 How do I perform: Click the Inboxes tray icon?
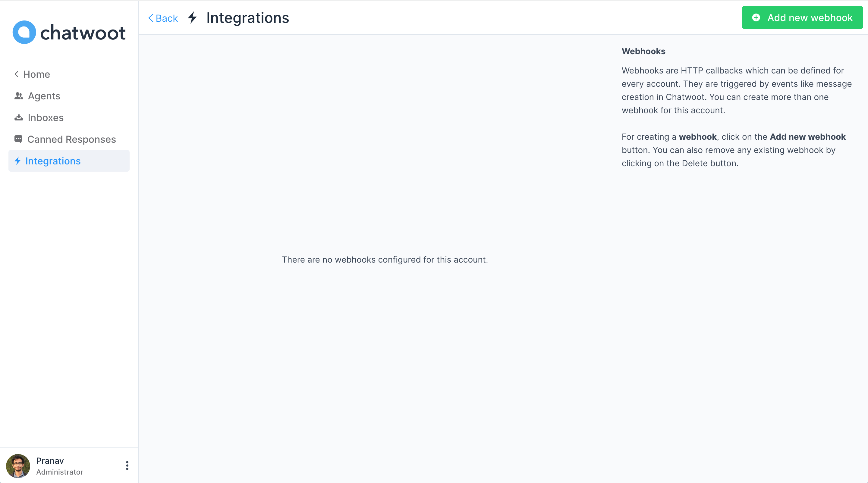18,117
